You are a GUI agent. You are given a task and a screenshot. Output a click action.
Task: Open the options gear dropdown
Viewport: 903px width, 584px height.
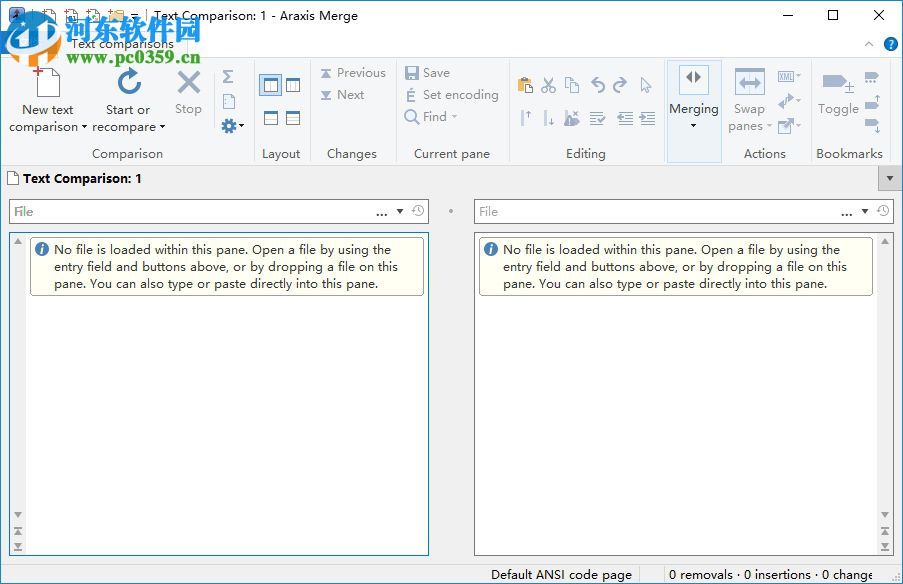click(233, 126)
